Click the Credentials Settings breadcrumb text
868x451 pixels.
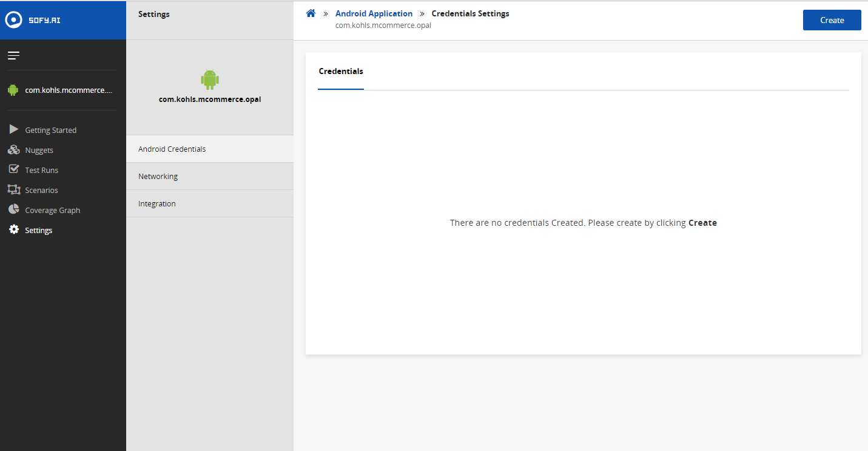click(x=470, y=13)
